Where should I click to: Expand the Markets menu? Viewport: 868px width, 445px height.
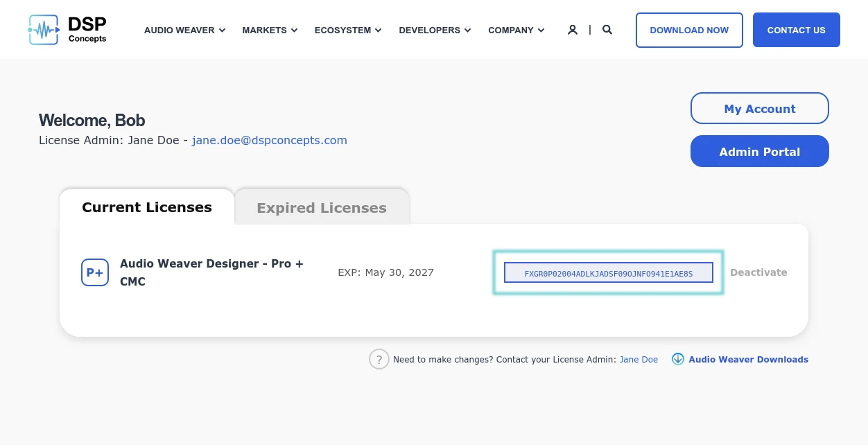[270, 30]
